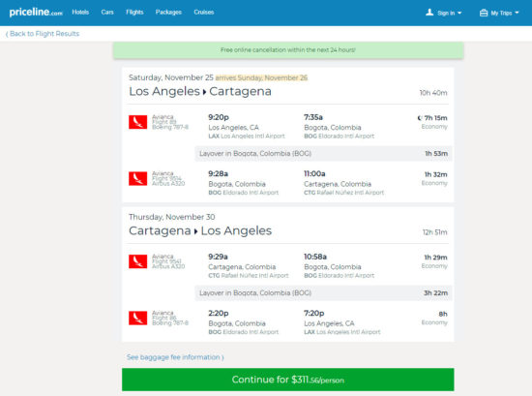
Task: Click 'CTG Rafael Núñez Intl Airport' arrival text
Action: point(344,193)
